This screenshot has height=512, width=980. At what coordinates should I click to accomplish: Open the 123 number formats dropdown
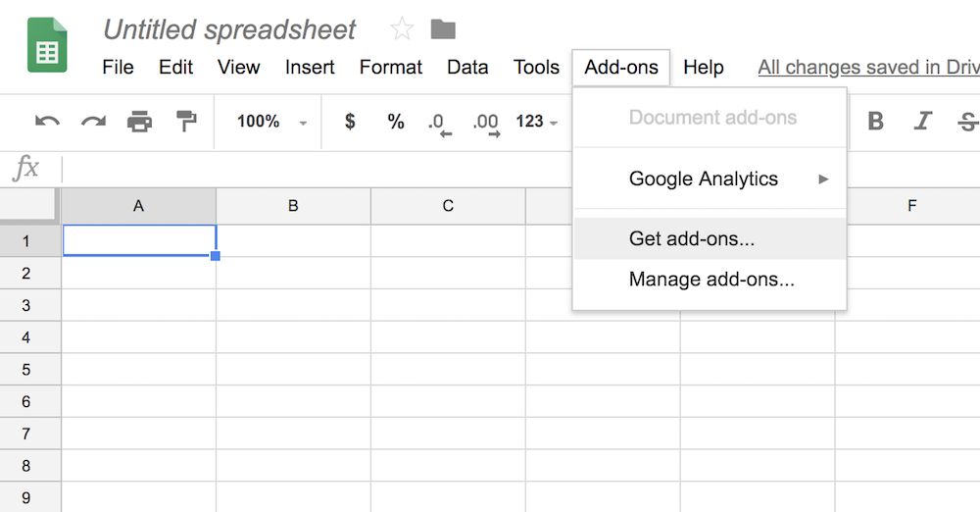tap(537, 122)
